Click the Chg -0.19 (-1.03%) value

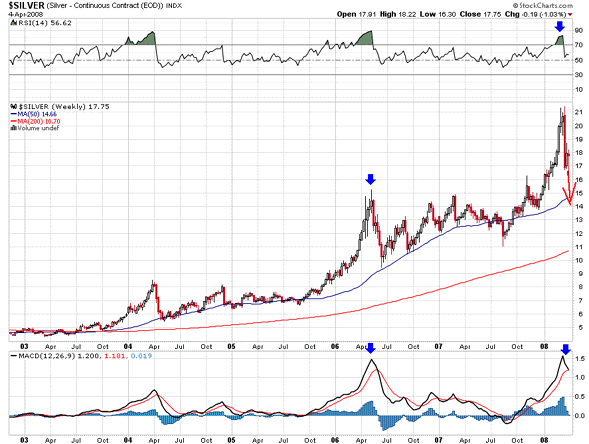click(535, 14)
